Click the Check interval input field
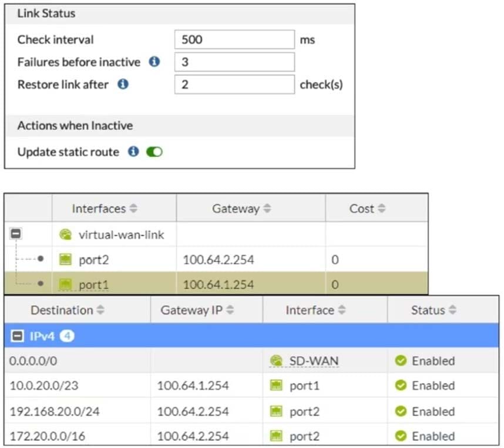504x448 pixels. (234, 39)
